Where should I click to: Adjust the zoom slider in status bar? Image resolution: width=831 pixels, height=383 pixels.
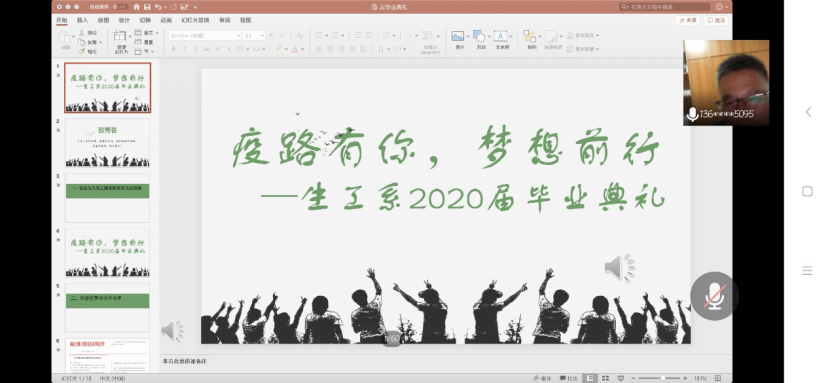(662, 378)
